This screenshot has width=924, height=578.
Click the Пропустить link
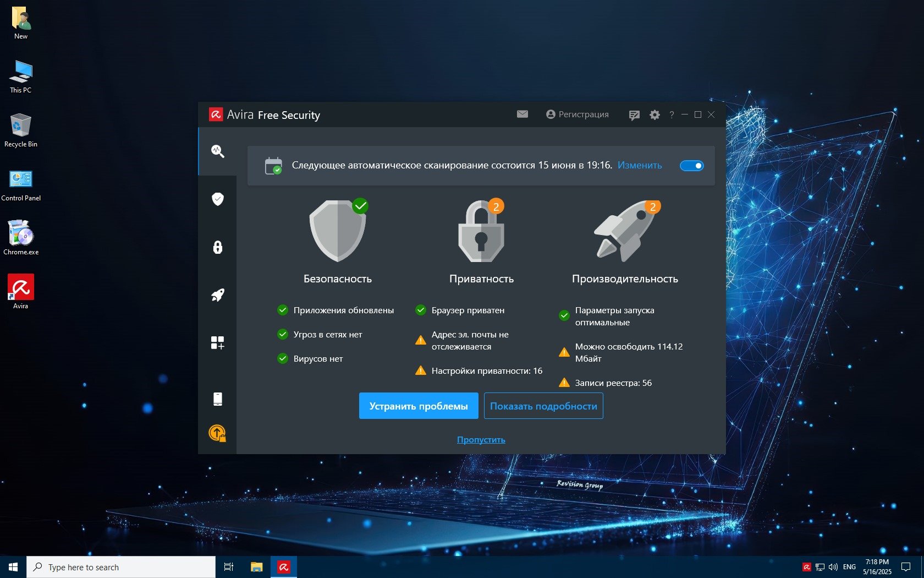(x=481, y=440)
